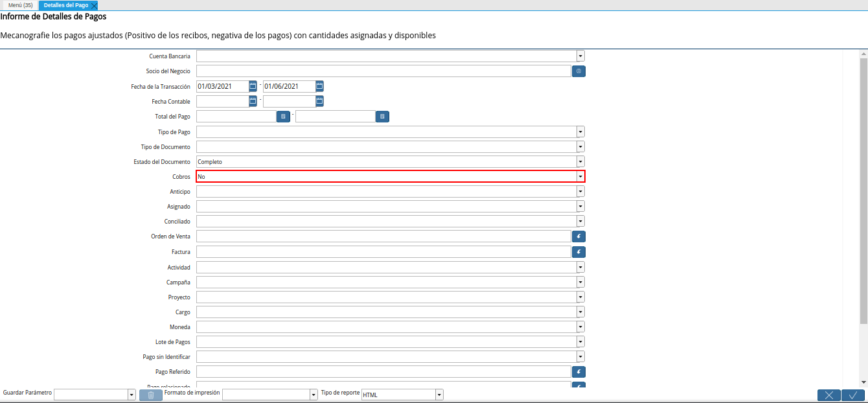Expand the Actividad dropdown

click(580, 267)
